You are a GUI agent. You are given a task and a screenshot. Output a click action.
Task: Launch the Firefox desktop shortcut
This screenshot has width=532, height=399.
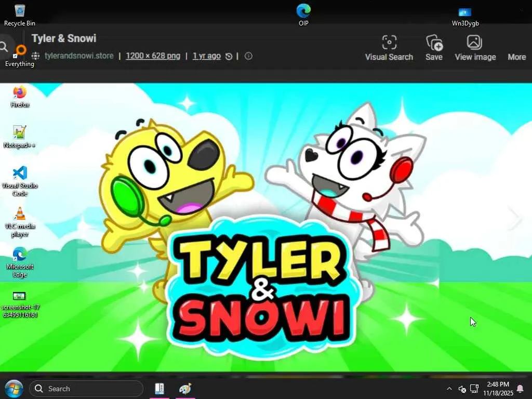20,96
